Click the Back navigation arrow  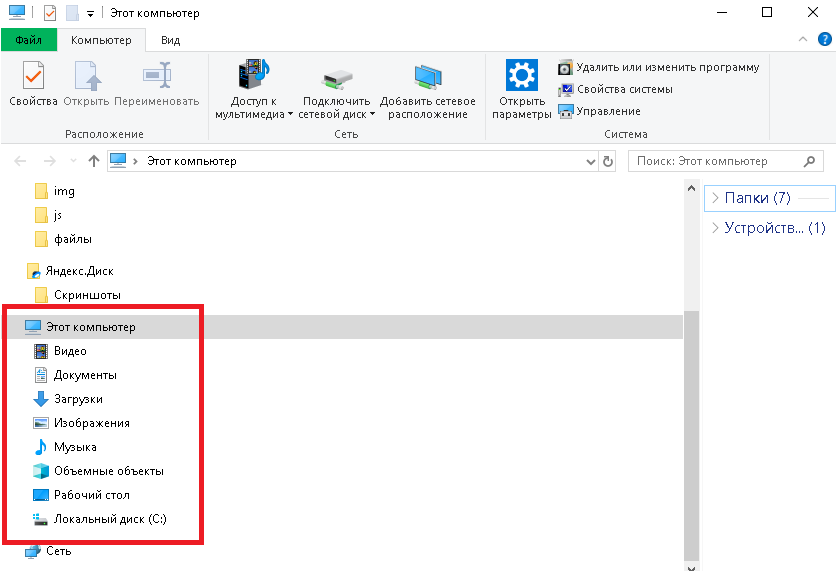coord(20,161)
